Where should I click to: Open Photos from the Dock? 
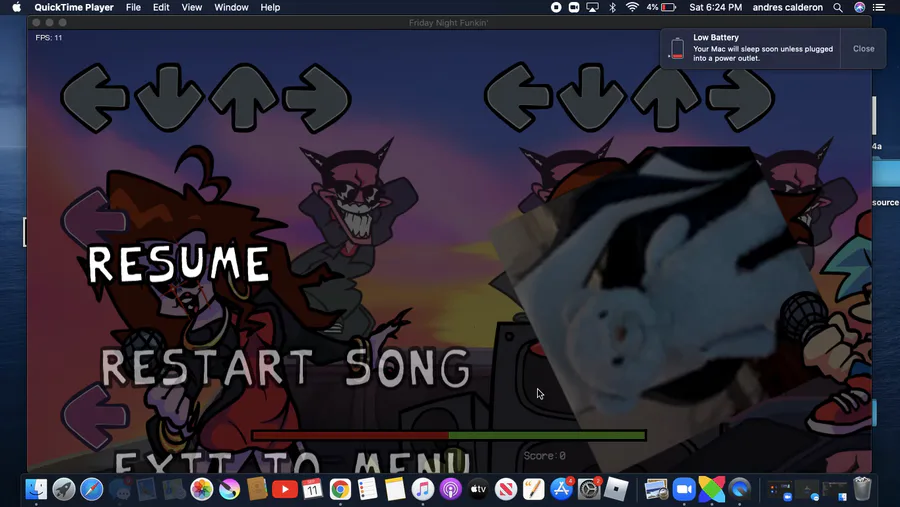201,489
